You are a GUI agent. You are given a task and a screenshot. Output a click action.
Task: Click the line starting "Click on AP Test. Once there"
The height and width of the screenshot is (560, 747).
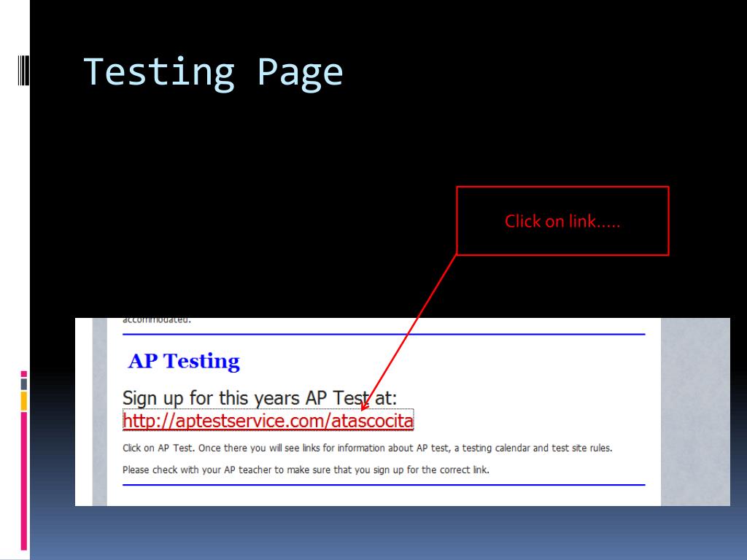click(368, 448)
